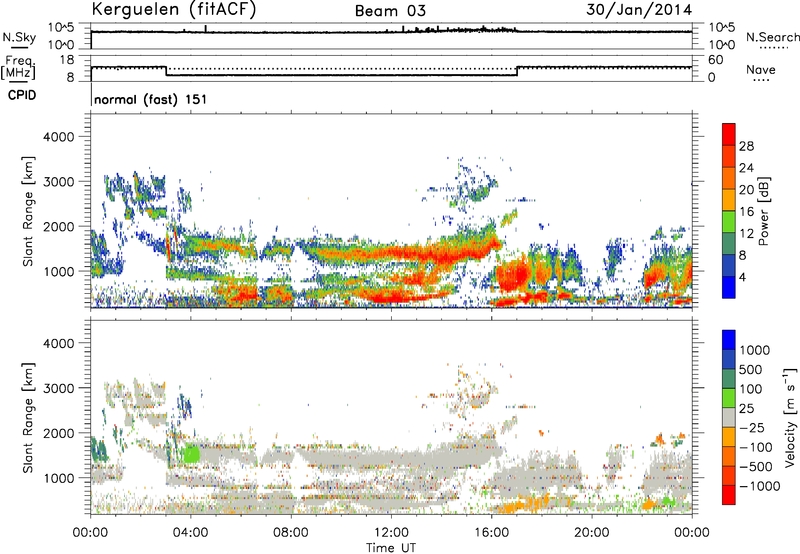
Task: Click the 'normal (fast) 151' text
Action: coord(151,99)
